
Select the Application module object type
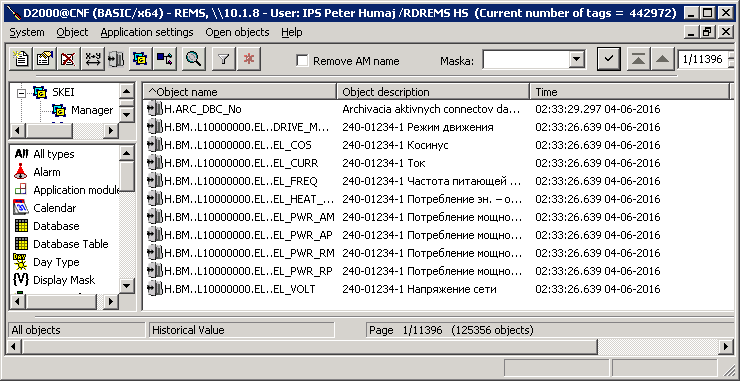pos(76,190)
